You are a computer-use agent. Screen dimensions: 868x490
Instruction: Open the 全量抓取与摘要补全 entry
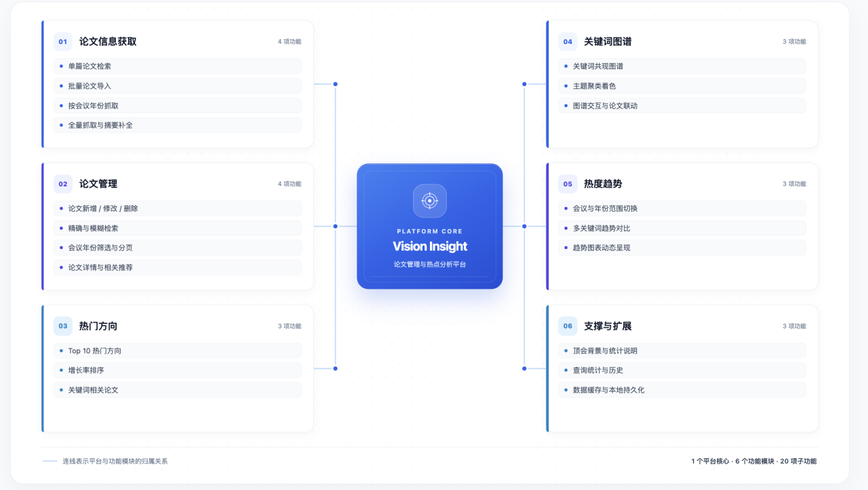178,125
